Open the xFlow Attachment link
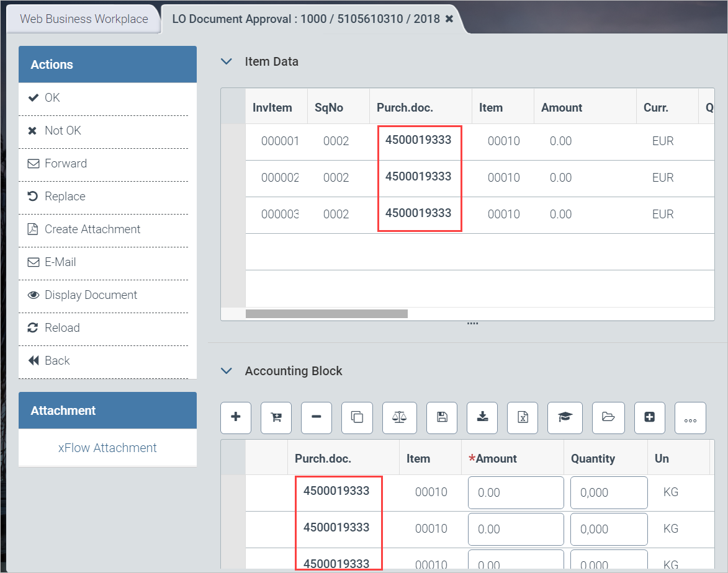The width and height of the screenshot is (728, 573). point(107,448)
